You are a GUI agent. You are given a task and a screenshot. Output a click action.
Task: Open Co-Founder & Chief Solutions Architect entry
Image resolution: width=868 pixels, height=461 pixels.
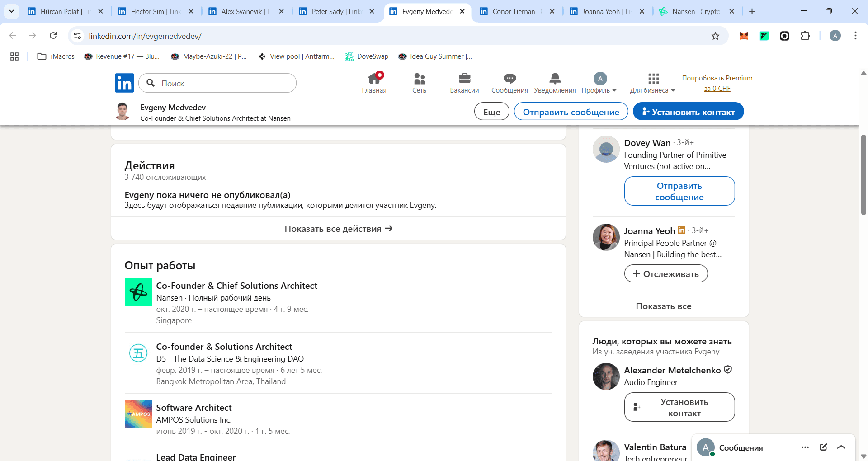237,286
